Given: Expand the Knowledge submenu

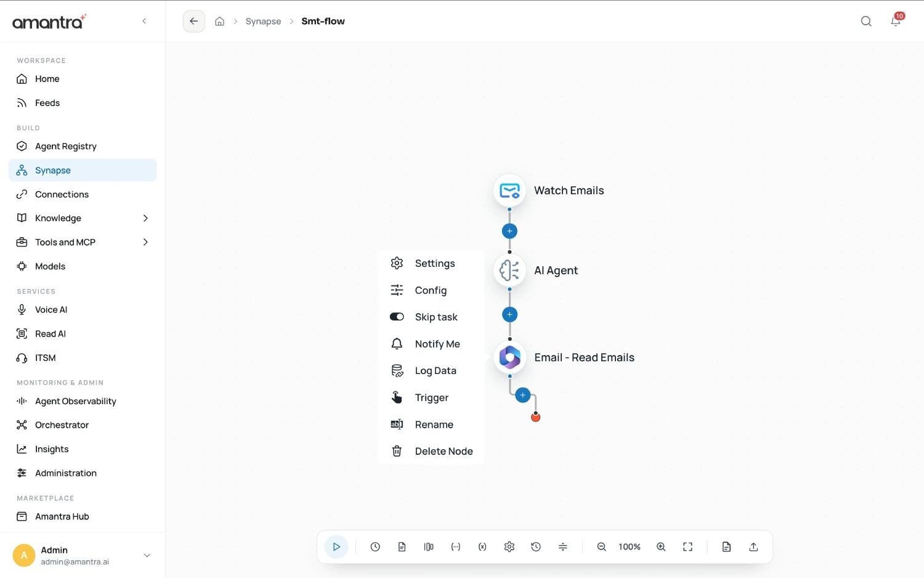Looking at the screenshot, I should 145,218.
